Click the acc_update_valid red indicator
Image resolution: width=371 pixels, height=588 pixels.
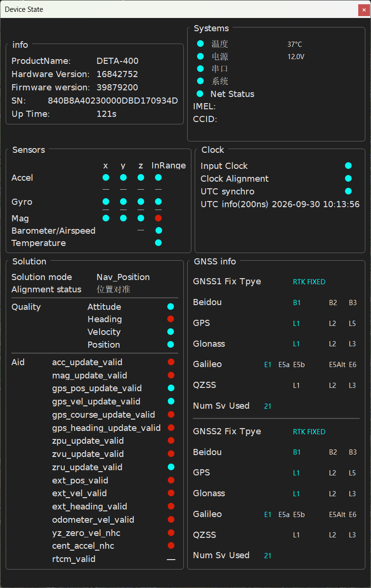point(171,362)
